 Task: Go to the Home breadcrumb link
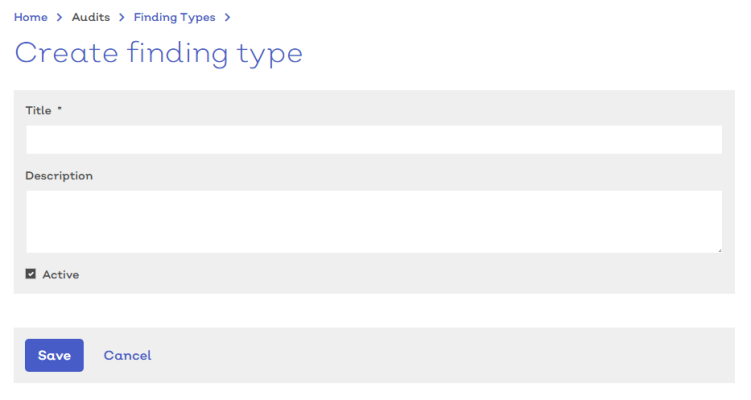pos(31,17)
